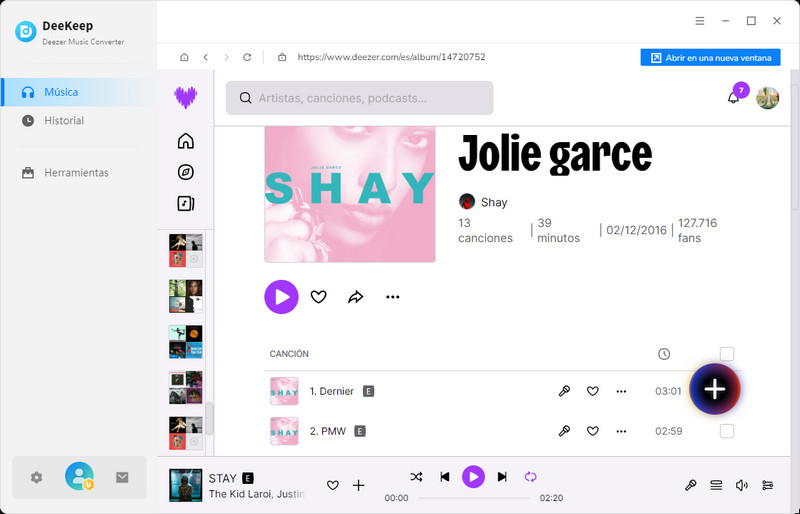This screenshot has width=800, height=514.
Task: Play the Jolie garce album
Action: (x=281, y=297)
